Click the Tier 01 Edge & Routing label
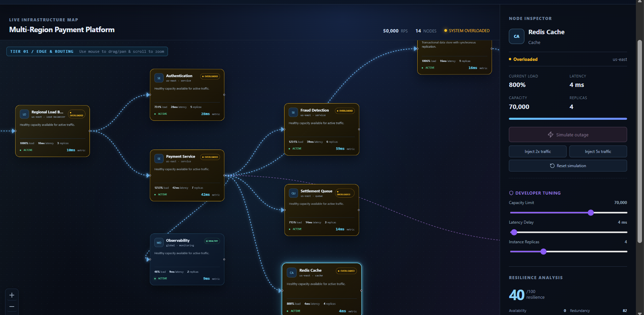644x315 pixels. point(42,51)
